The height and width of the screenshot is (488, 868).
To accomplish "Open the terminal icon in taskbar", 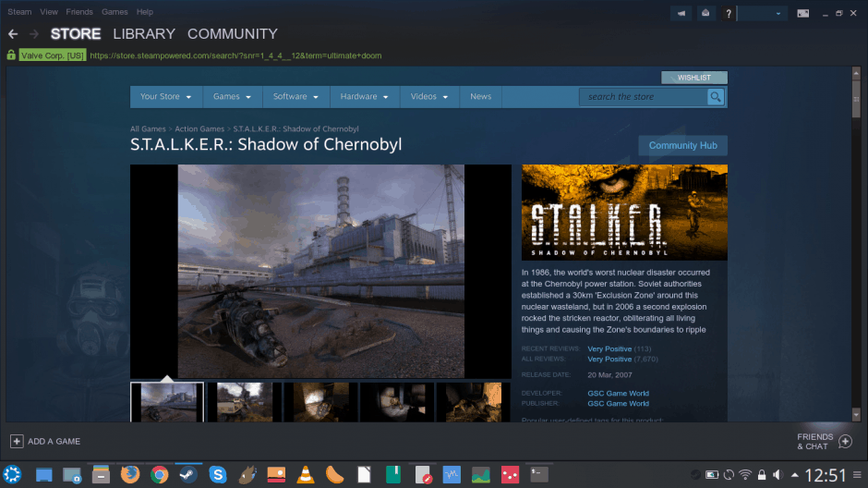I will (x=539, y=474).
